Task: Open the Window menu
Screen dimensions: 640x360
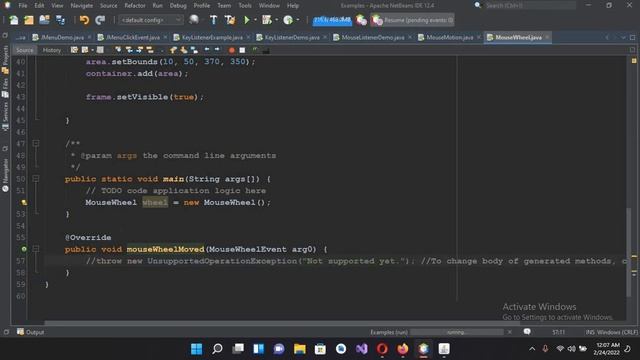Action: click(269, 6)
